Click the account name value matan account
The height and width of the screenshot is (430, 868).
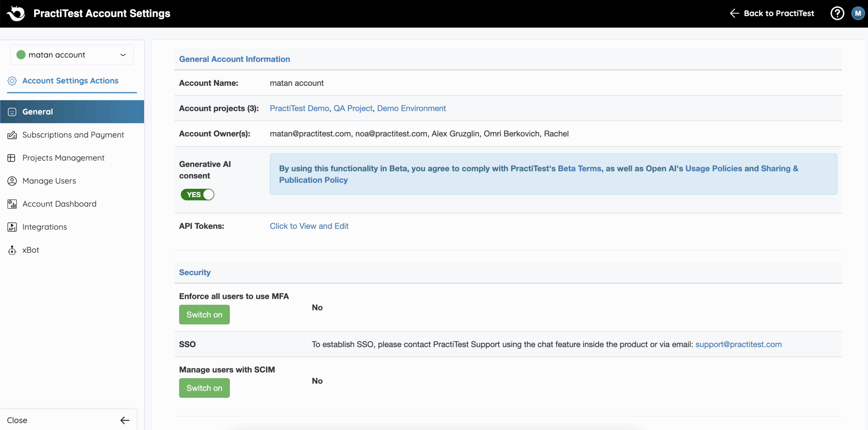coord(297,83)
